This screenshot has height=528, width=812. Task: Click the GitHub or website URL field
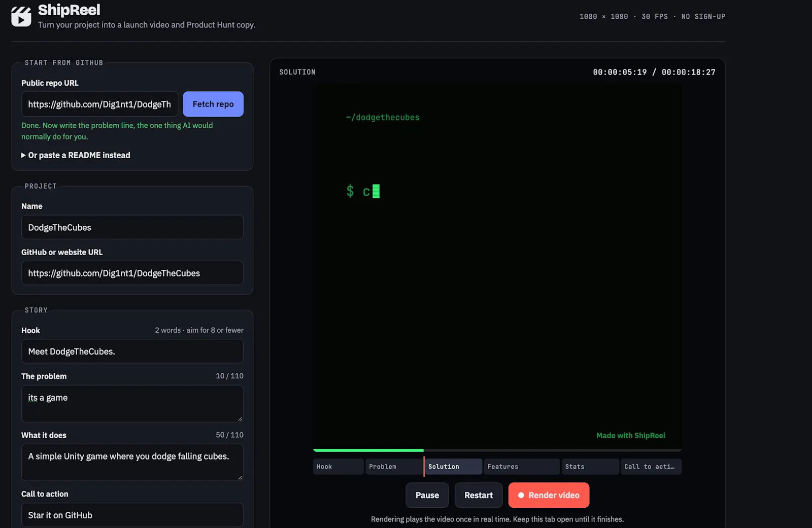(132, 273)
